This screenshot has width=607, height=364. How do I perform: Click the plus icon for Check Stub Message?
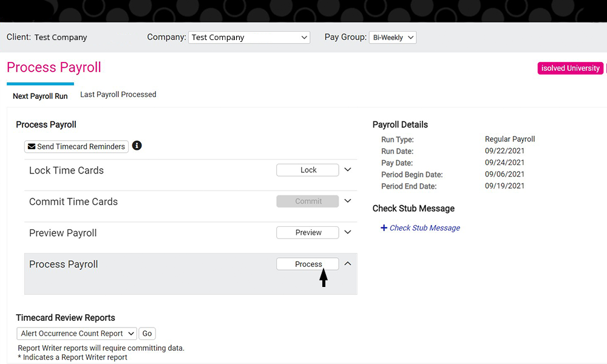click(x=384, y=228)
